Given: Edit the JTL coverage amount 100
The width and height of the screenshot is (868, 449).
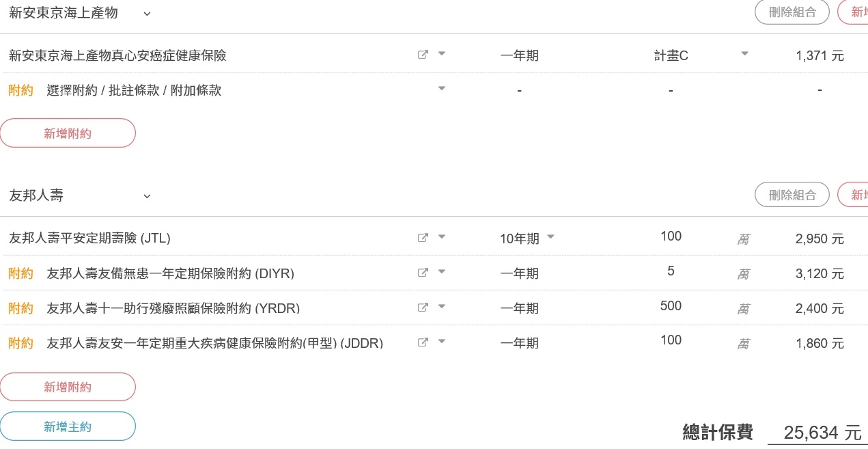Looking at the screenshot, I should click(671, 236).
